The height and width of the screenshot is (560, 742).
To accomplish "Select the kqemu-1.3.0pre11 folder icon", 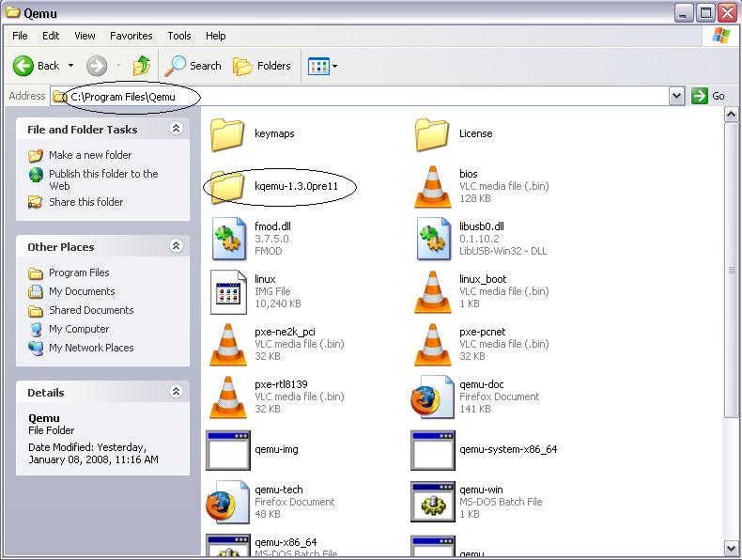I will tap(228, 188).
